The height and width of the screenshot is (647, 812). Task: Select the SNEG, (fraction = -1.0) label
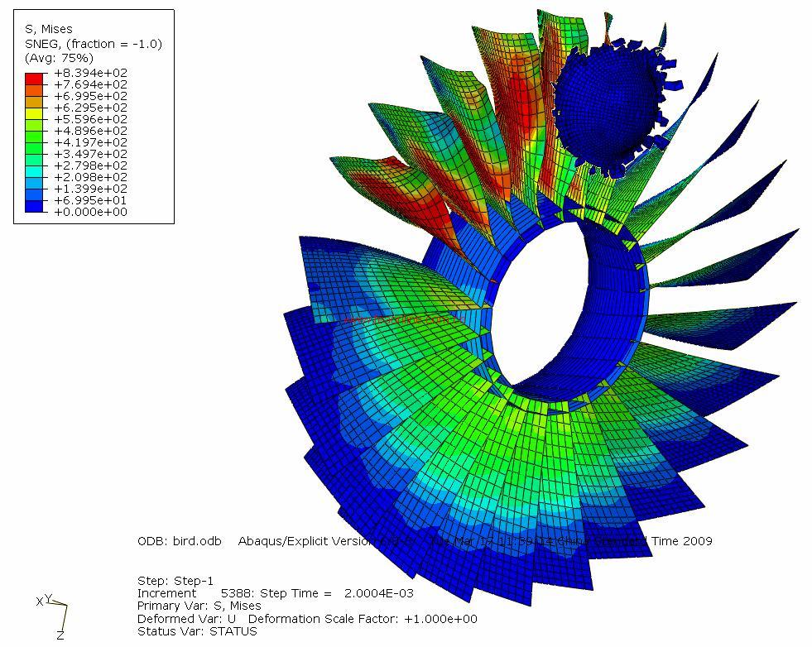[x=93, y=44]
